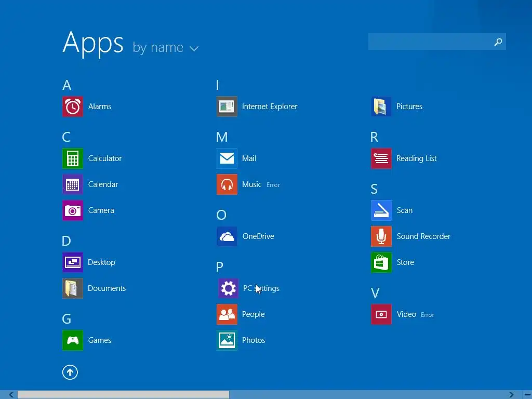Click the 'OneDrive' label text

point(258,236)
